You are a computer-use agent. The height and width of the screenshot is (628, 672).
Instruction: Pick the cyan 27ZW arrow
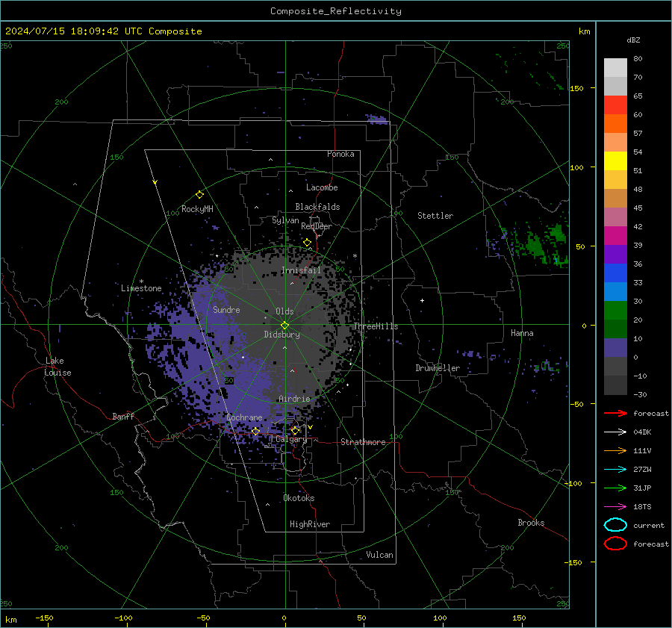pyautogui.click(x=615, y=470)
